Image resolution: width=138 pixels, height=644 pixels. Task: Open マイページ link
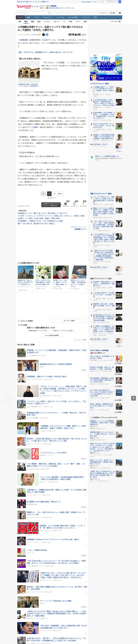103,13
